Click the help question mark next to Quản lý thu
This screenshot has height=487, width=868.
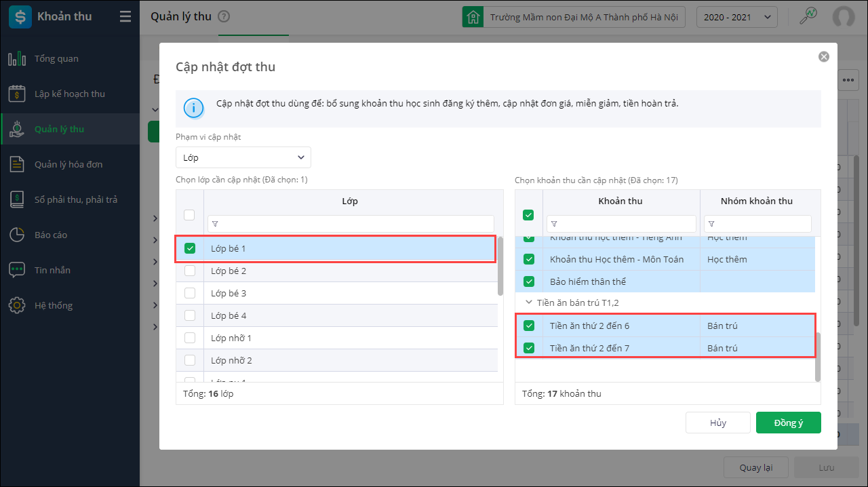224,17
